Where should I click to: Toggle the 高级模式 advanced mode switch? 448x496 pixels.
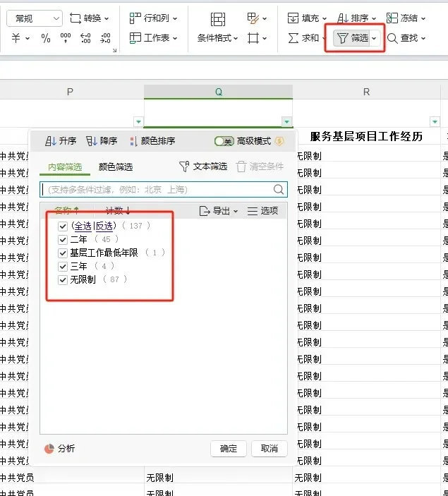click(x=224, y=141)
